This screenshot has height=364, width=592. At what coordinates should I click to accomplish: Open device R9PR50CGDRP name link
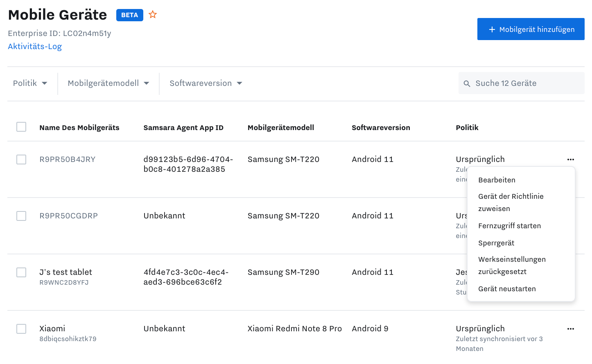pos(69,216)
